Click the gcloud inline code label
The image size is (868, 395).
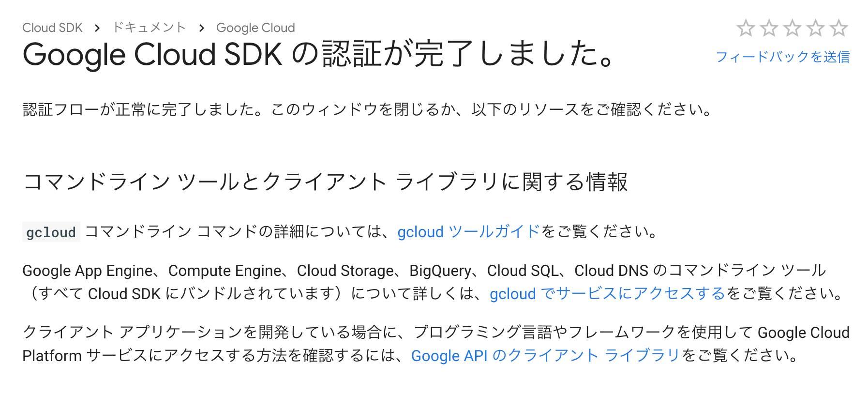[x=51, y=232]
